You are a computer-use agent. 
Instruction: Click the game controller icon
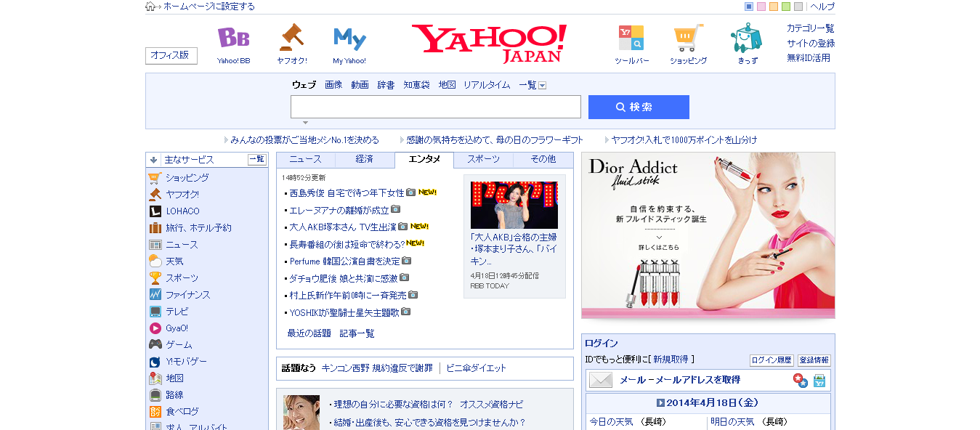(x=155, y=345)
